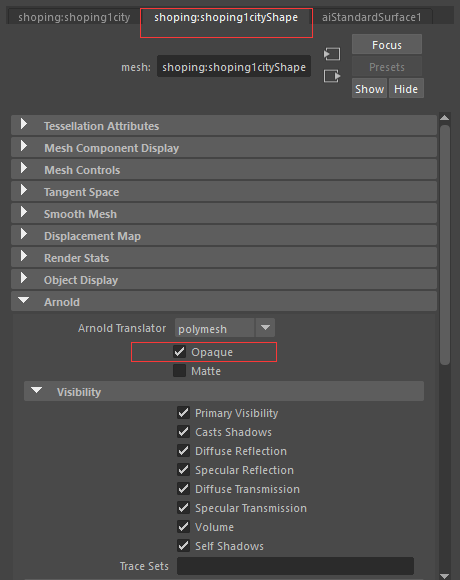Viewport: 460px width, 580px height.
Task: Switch to the aiStandardSurface1 tab
Action: (x=372, y=17)
